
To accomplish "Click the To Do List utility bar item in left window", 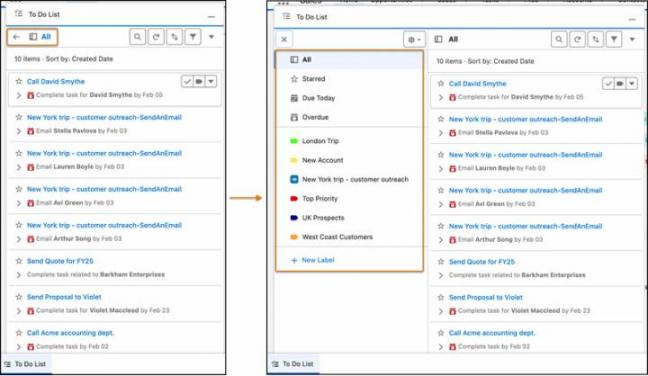I will point(25,364).
